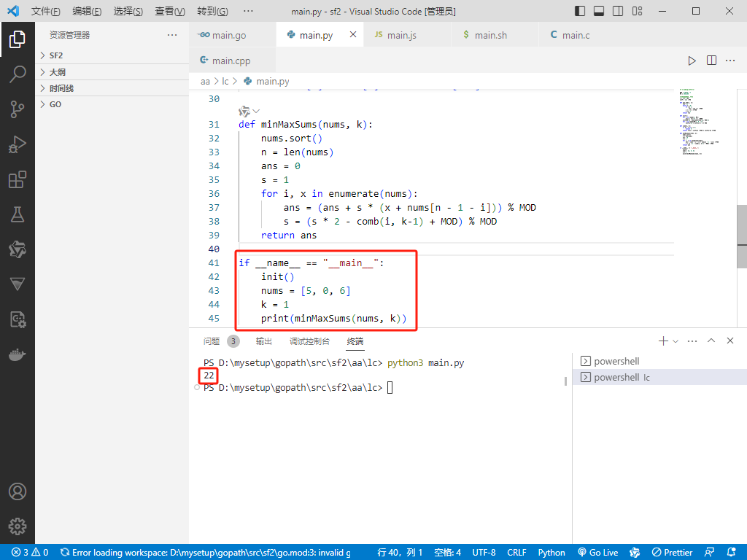This screenshot has height=560, width=747.
Task: Close the main.py tab
Action: (x=353, y=34)
